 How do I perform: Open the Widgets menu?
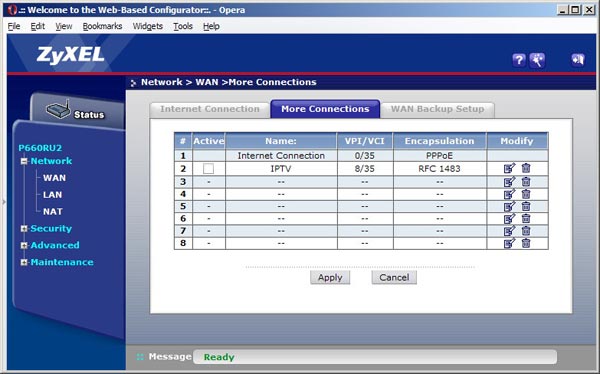point(148,26)
